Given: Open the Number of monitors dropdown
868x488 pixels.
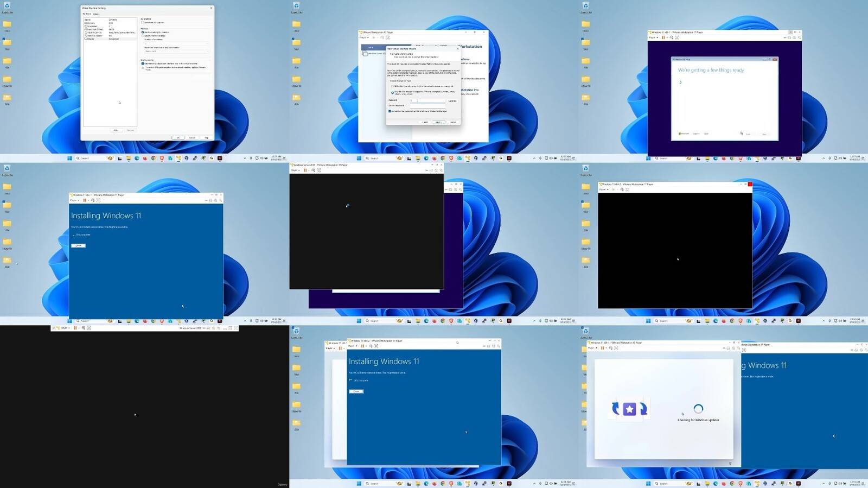Looking at the screenshot, I should (x=176, y=43).
